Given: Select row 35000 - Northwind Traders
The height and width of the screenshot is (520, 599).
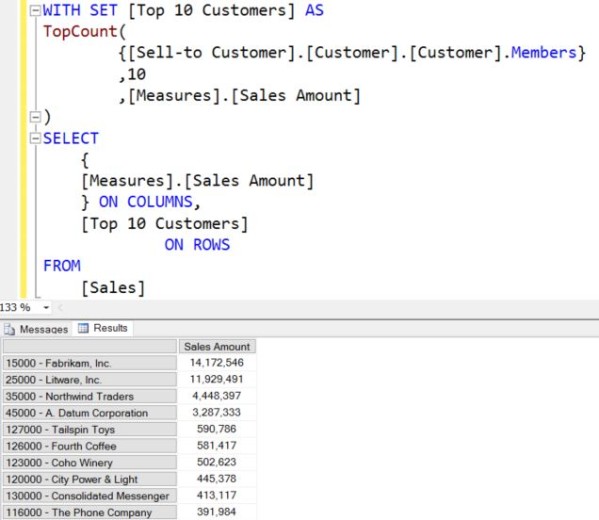Looking at the screenshot, I should (x=90, y=396).
